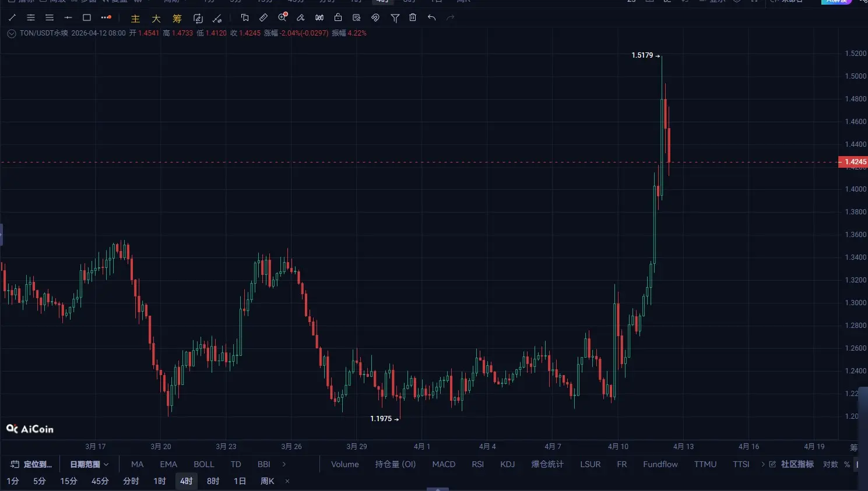Open the 社区指标 community indicators
Viewport: 868px width, 491px height.
(x=792, y=464)
